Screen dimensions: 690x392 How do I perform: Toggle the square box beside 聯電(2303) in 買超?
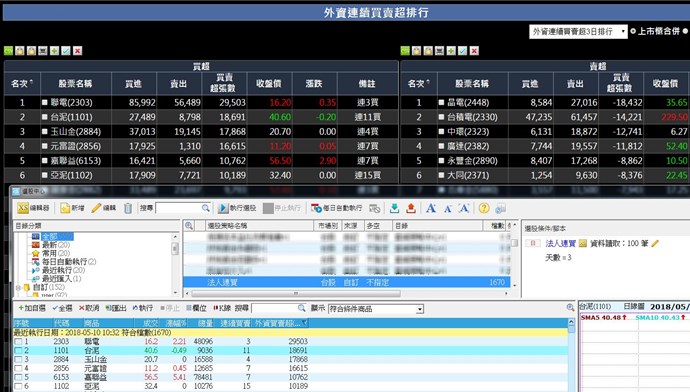(x=44, y=103)
